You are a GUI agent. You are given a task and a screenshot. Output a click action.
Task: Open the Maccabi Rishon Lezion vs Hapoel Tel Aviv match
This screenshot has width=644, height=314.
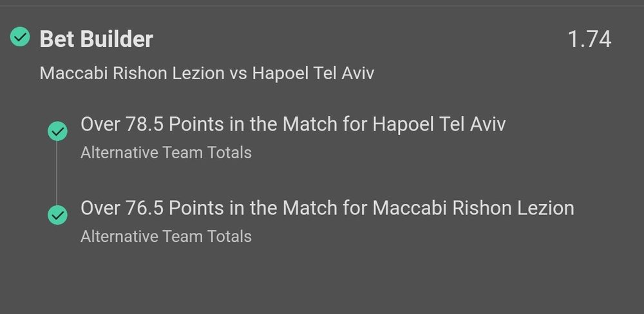(207, 73)
